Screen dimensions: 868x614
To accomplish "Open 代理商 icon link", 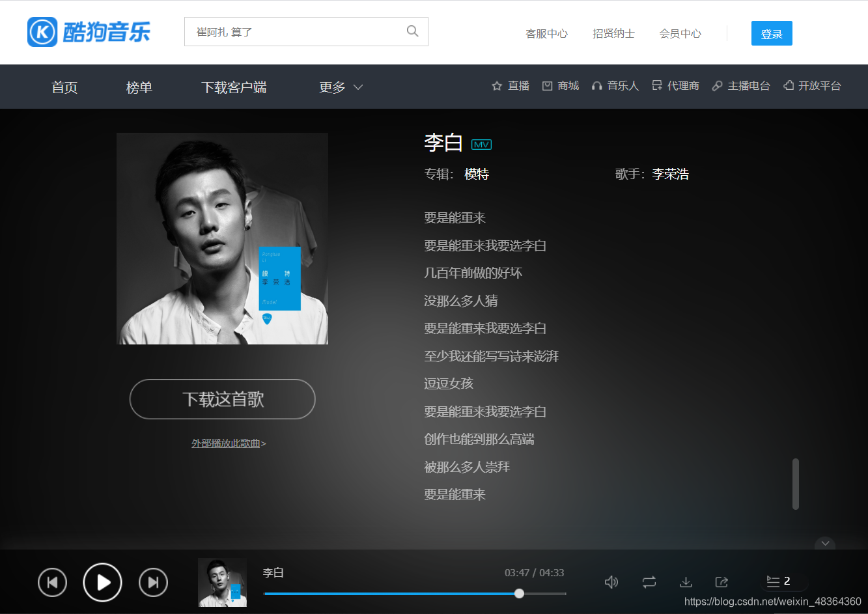I will tap(675, 86).
